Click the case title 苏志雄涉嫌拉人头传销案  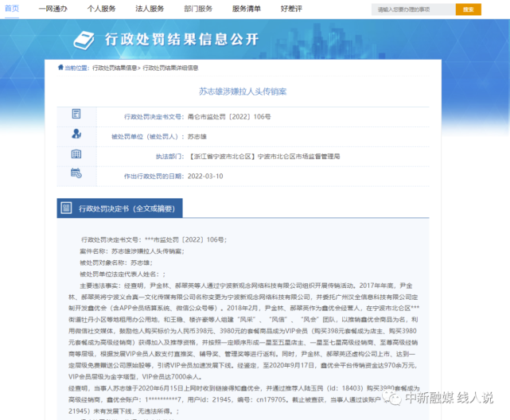[x=243, y=91]
